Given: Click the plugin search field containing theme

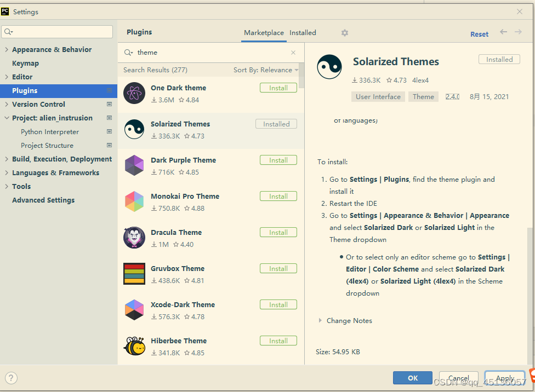Looking at the screenshot, I should [210, 53].
